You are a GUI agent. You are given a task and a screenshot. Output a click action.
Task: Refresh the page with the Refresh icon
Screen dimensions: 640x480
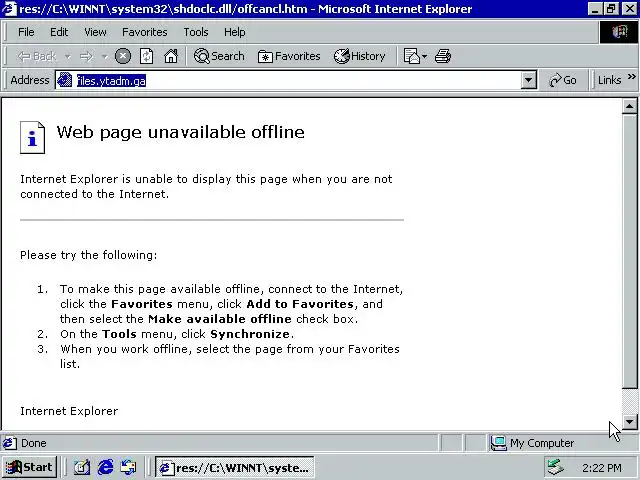point(147,56)
